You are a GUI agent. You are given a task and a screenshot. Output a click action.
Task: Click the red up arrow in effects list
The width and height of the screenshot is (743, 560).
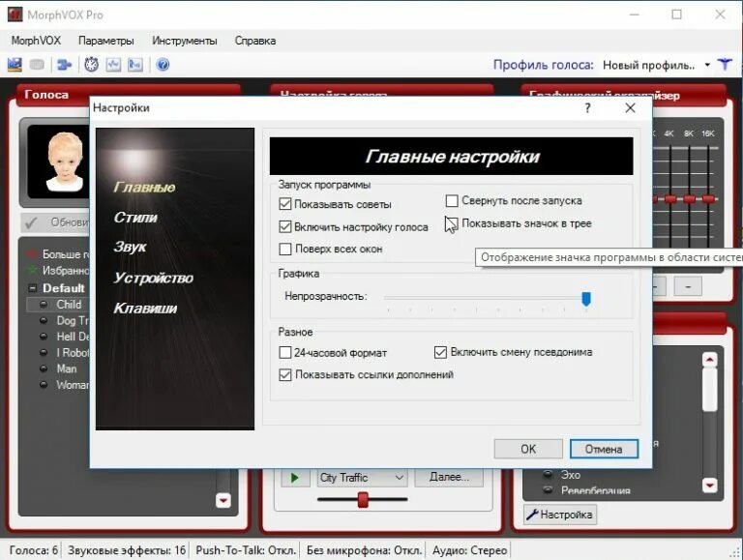point(709,360)
